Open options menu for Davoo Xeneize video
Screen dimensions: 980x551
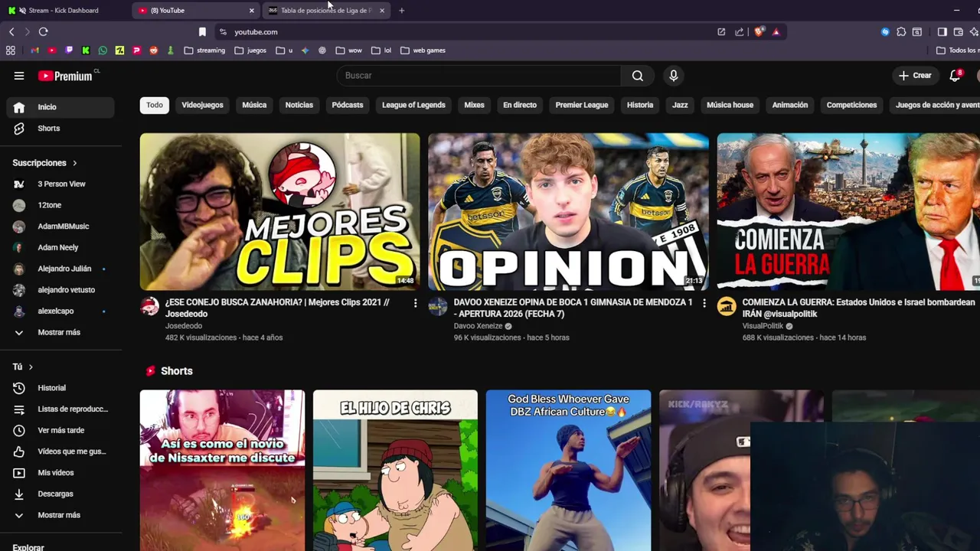[704, 304]
